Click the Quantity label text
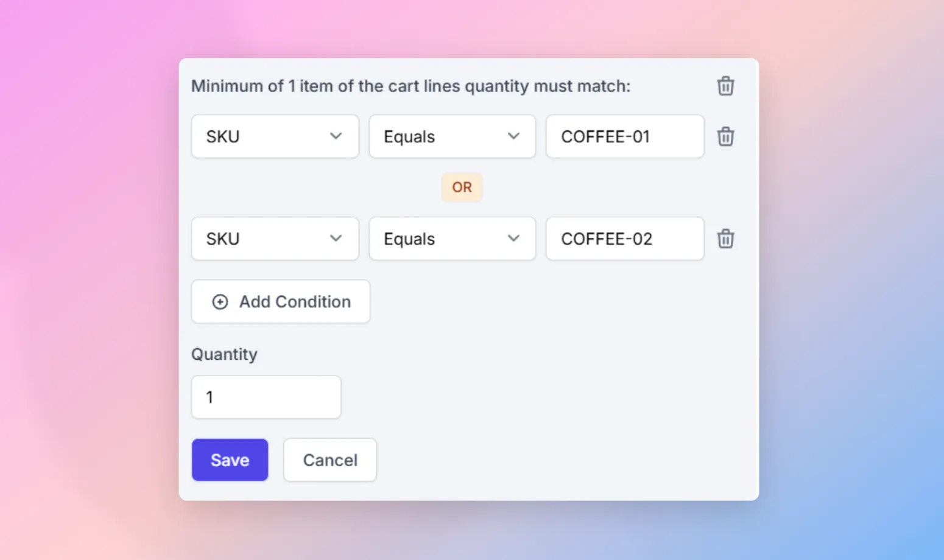This screenshot has width=944, height=560. [x=224, y=354]
